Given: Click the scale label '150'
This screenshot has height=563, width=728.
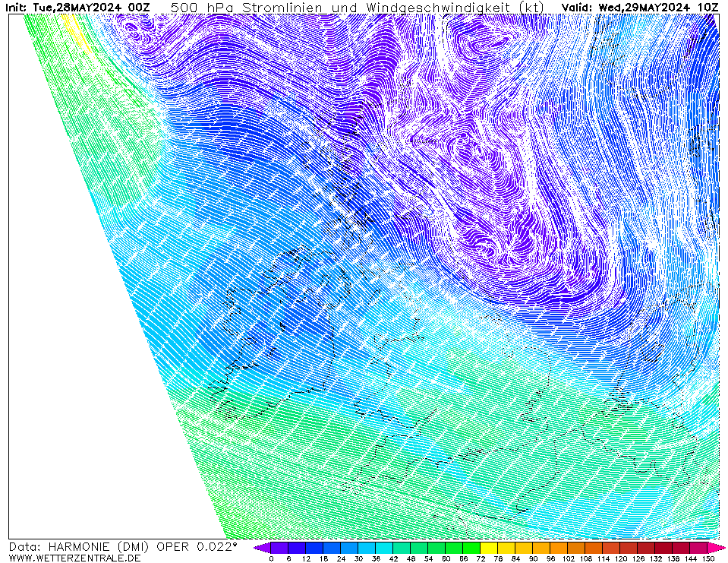Looking at the screenshot, I should click(708, 558).
